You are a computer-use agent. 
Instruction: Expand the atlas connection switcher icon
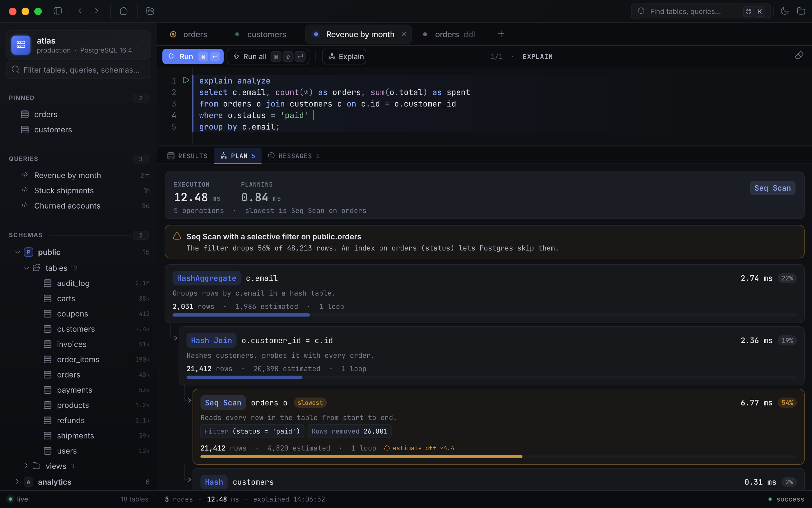coord(141,45)
